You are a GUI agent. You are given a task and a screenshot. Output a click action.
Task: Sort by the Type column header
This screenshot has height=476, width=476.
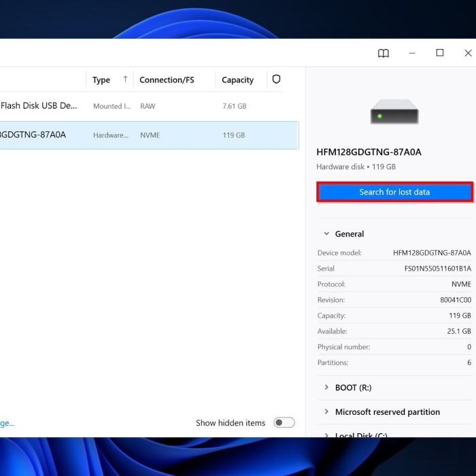[101, 80]
